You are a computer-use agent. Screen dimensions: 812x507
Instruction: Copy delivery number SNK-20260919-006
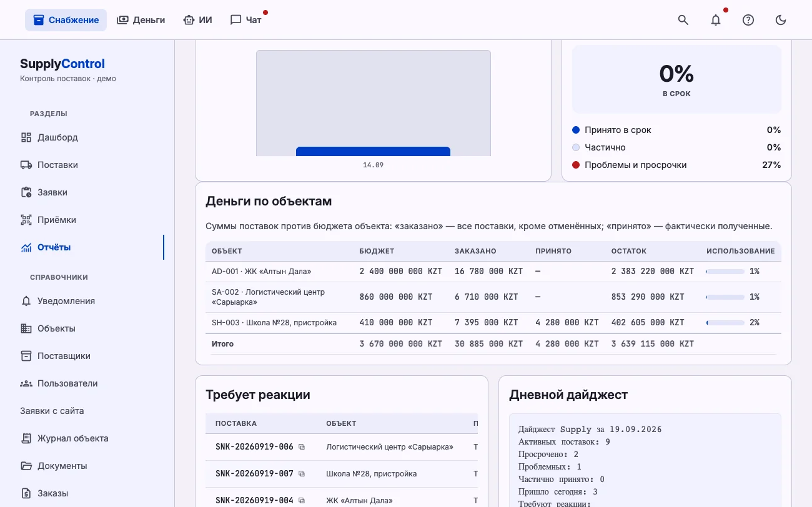click(x=302, y=447)
